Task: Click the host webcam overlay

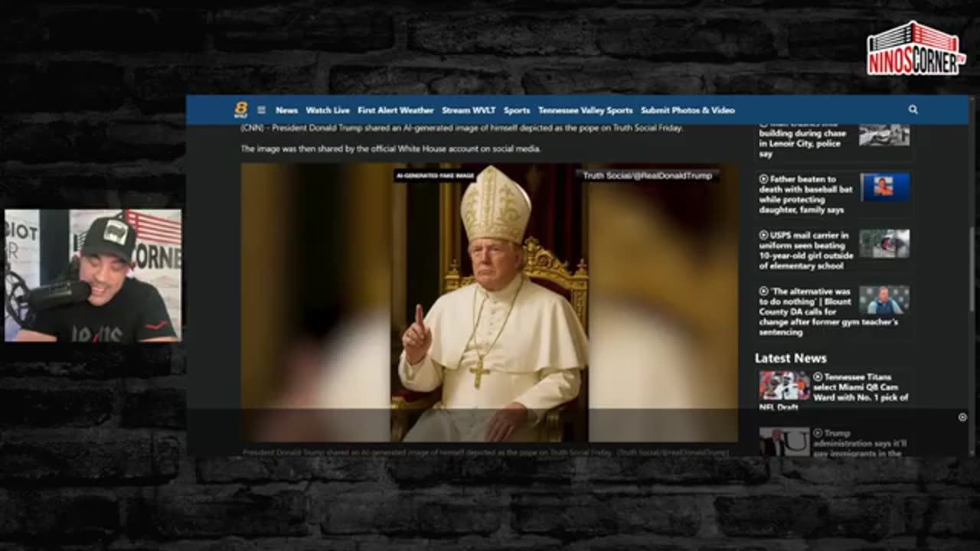Action: (x=93, y=275)
